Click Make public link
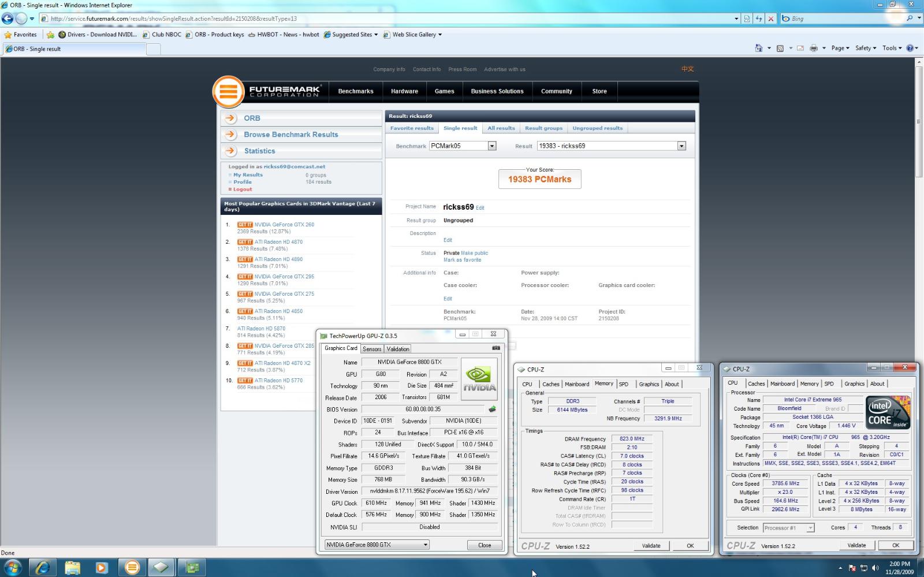This screenshot has height=577, width=924. coord(475,253)
